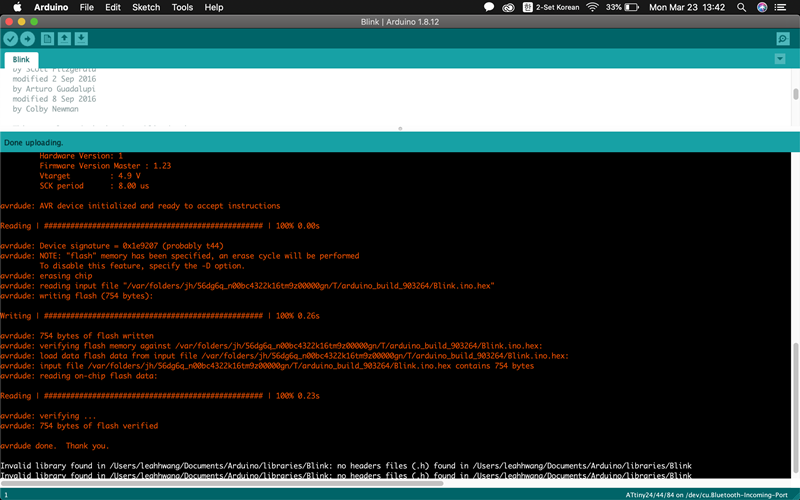Click the editor vertical scrollbar thumb
The width and height of the screenshot is (800, 500).
pos(795,94)
